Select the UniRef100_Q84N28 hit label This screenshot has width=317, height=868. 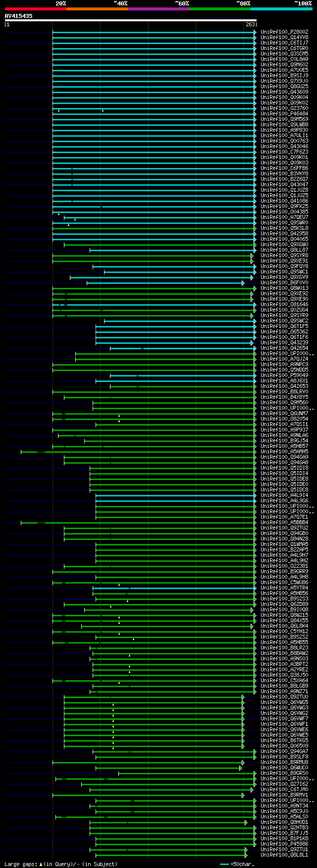pyautogui.click(x=284, y=539)
